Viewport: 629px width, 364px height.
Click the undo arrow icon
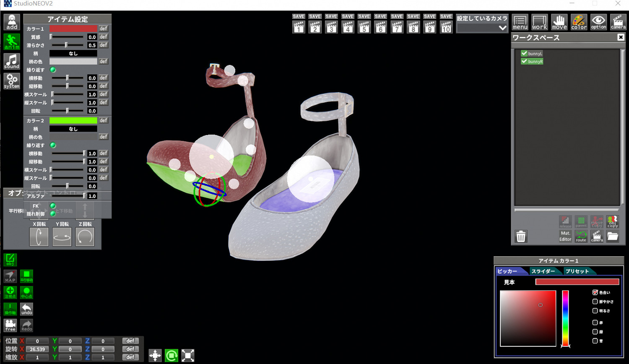[x=26, y=309]
